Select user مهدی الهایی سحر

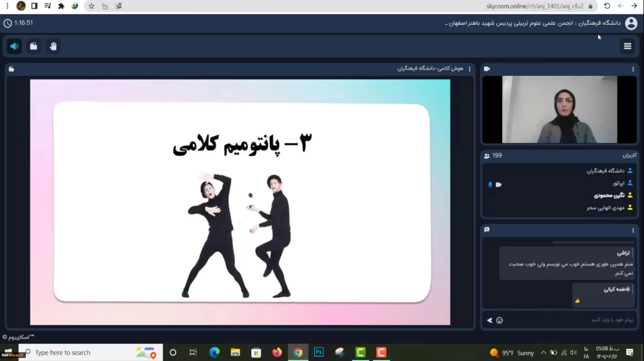(x=605, y=208)
